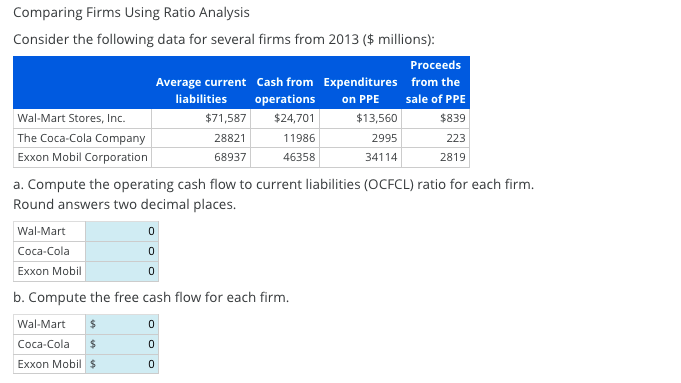Click the Comparing Firms Using Ratio Analysis title
The image size is (681, 383).
pyautogui.click(x=131, y=13)
